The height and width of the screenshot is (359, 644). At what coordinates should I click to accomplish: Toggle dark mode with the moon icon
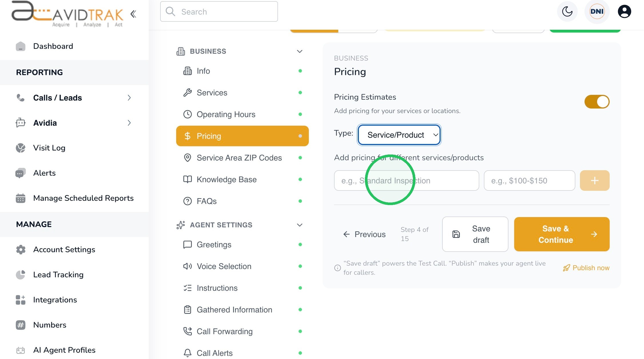567,11
